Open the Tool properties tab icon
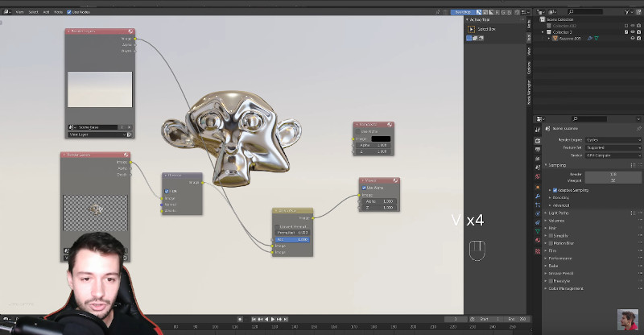This screenshot has width=644, height=335. tap(538, 130)
